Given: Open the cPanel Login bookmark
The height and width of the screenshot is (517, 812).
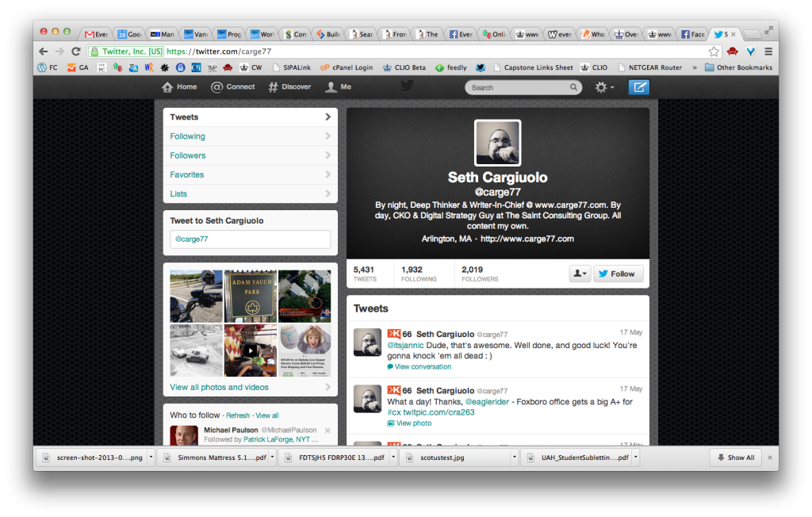Looking at the screenshot, I should 347,67.
